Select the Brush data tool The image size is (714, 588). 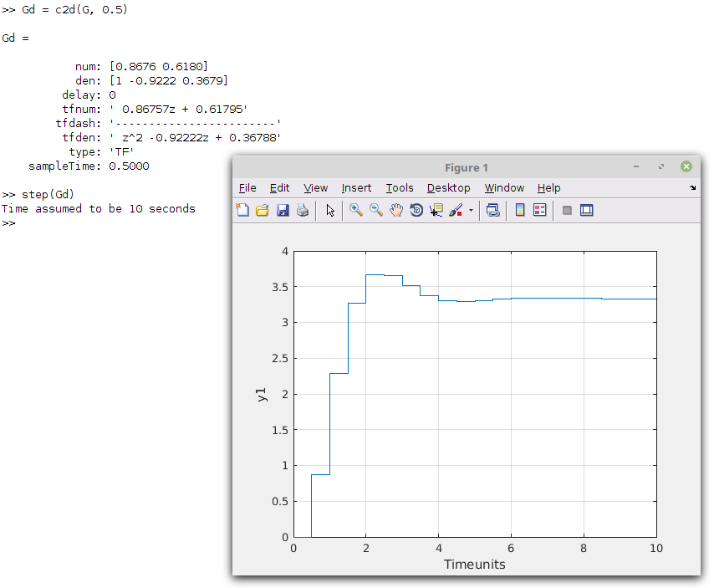pyautogui.click(x=456, y=210)
